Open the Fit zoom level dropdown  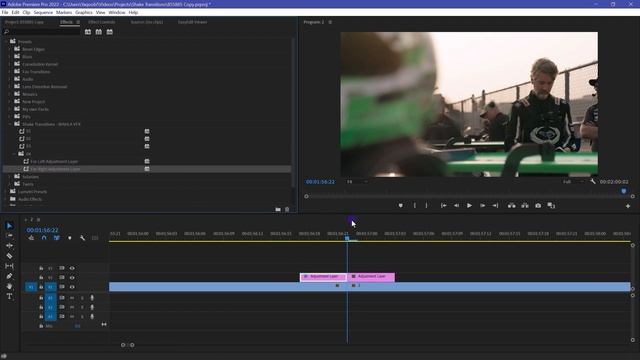click(x=357, y=182)
